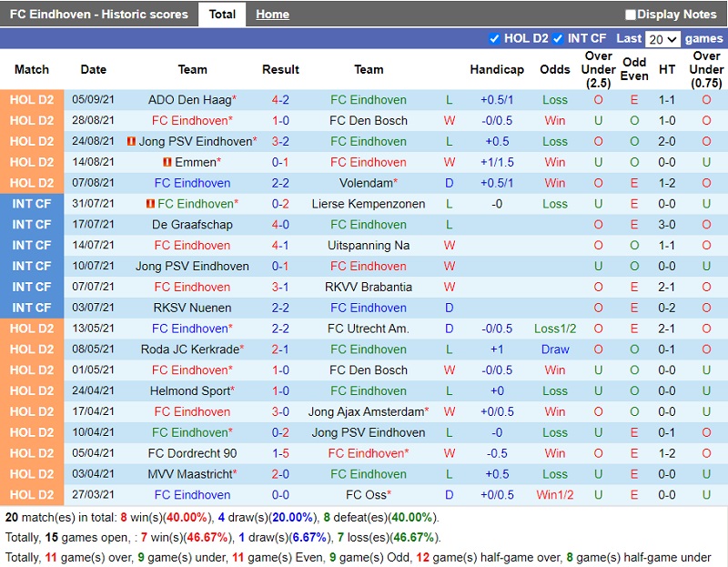The height and width of the screenshot is (567, 728).
Task: Click the HT column header
Action: click(x=667, y=70)
